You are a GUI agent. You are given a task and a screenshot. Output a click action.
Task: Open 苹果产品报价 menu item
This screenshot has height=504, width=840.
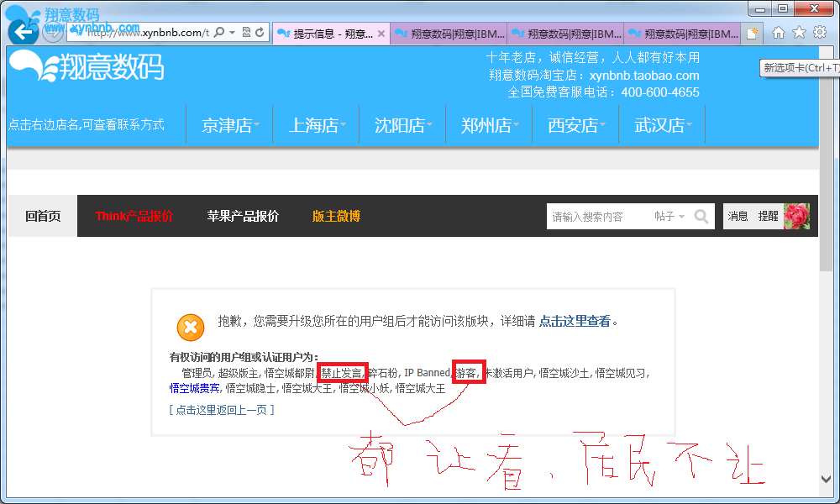243,216
